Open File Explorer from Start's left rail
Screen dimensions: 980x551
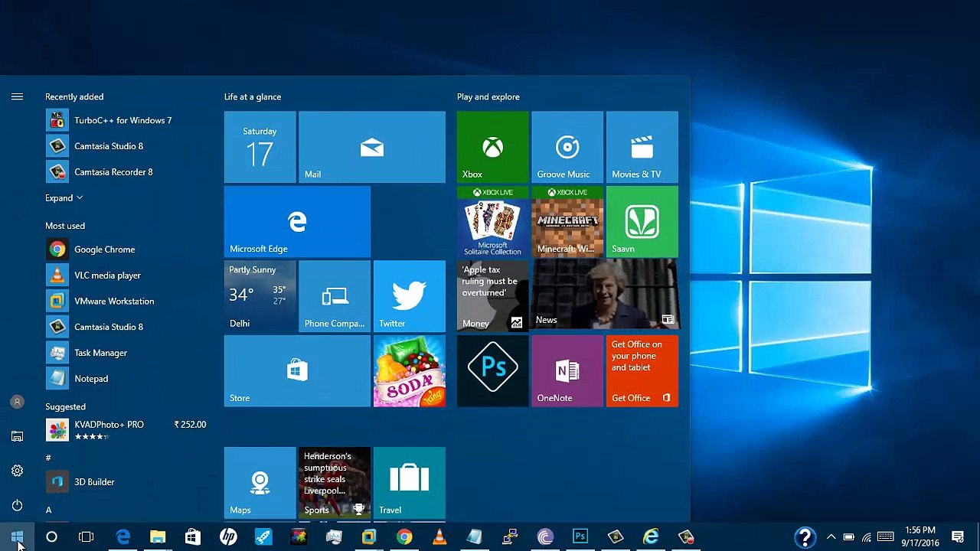click(x=17, y=436)
